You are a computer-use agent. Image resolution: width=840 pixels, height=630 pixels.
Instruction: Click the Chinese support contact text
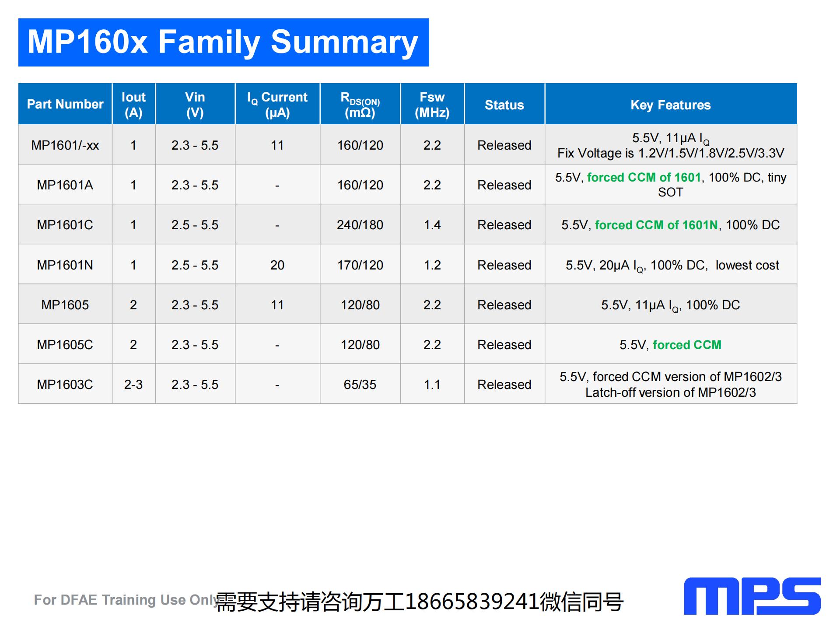coord(420,602)
